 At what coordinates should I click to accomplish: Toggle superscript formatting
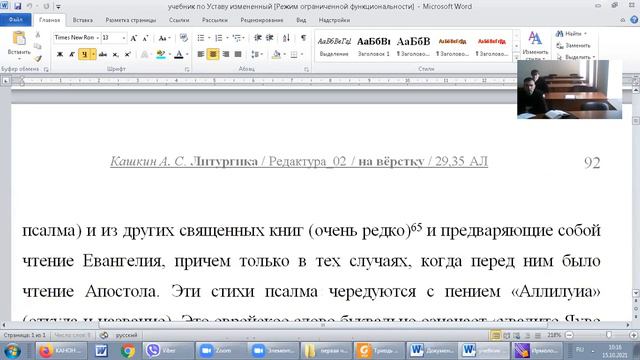(x=127, y=54)
